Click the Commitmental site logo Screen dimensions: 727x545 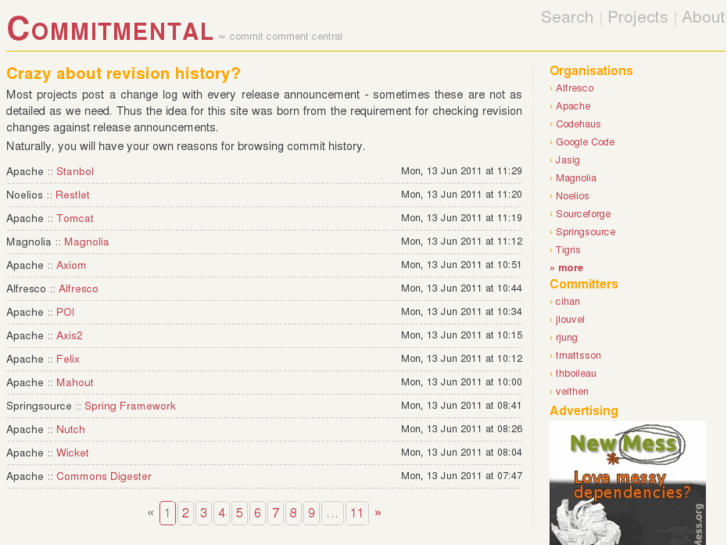point(110,29)
